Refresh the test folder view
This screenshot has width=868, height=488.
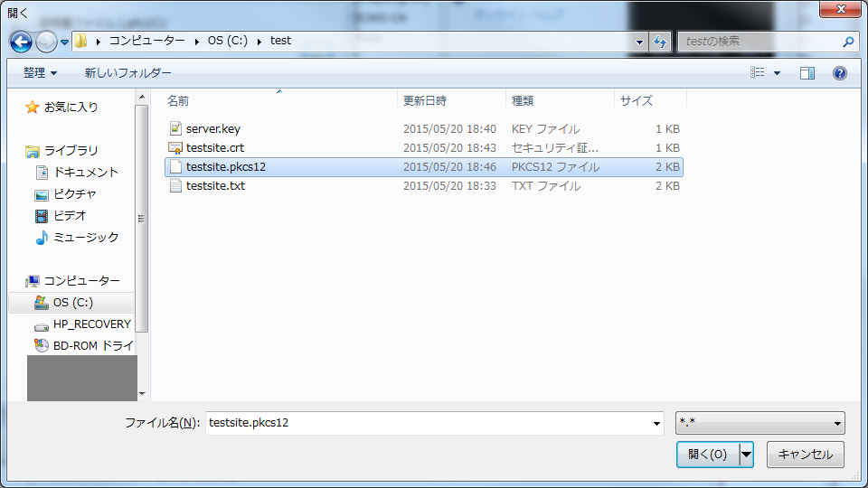point(660,42)
